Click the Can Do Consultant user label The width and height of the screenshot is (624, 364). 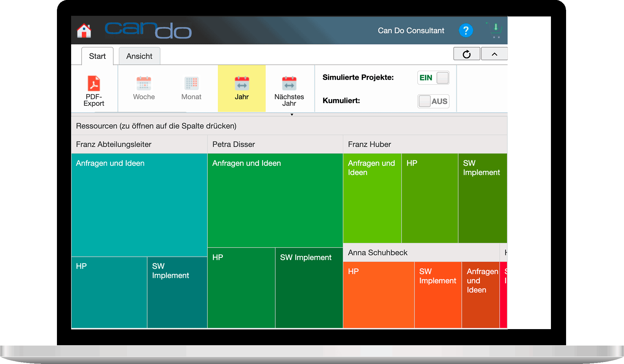click(411, 31)
